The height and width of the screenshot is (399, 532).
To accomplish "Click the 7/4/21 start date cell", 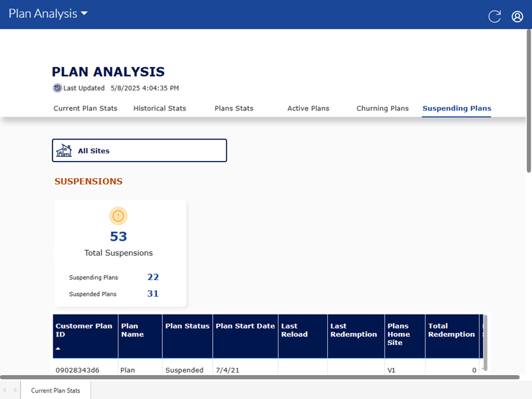I will point(227,370).
